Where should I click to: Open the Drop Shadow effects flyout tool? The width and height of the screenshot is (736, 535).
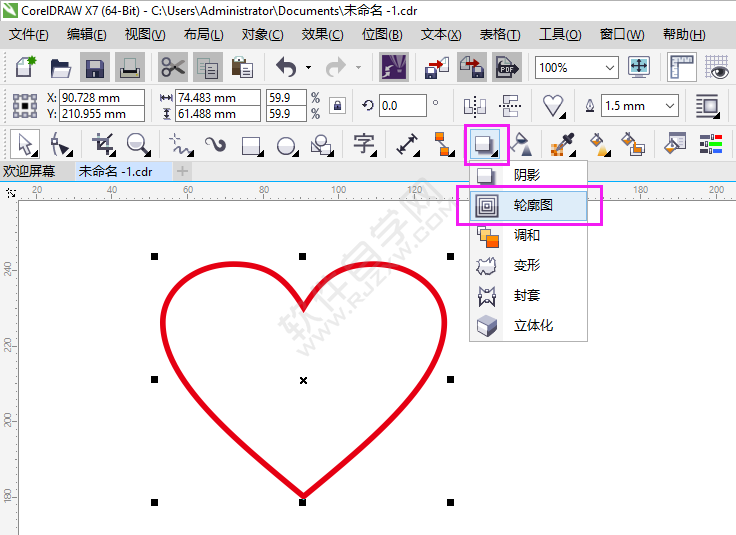coord(486,144)
